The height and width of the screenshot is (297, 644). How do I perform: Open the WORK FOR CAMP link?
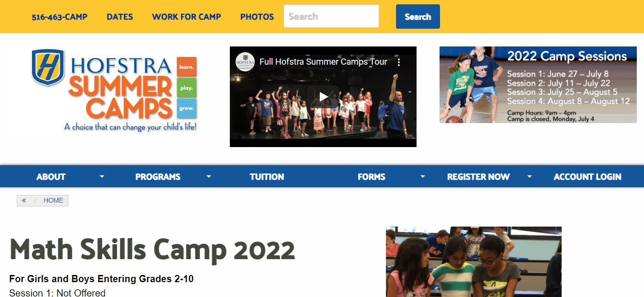pyautogui.click(x=186, y=17)
